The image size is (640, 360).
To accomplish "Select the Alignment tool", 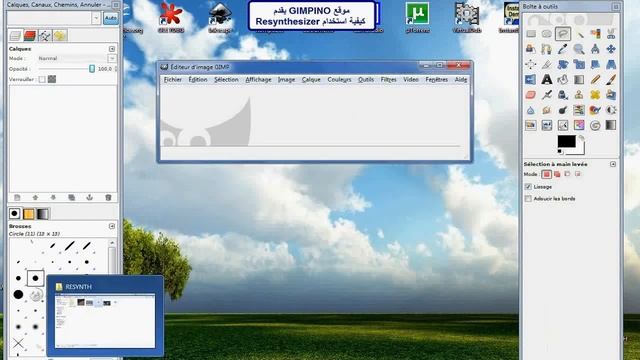I will (531, 64).
